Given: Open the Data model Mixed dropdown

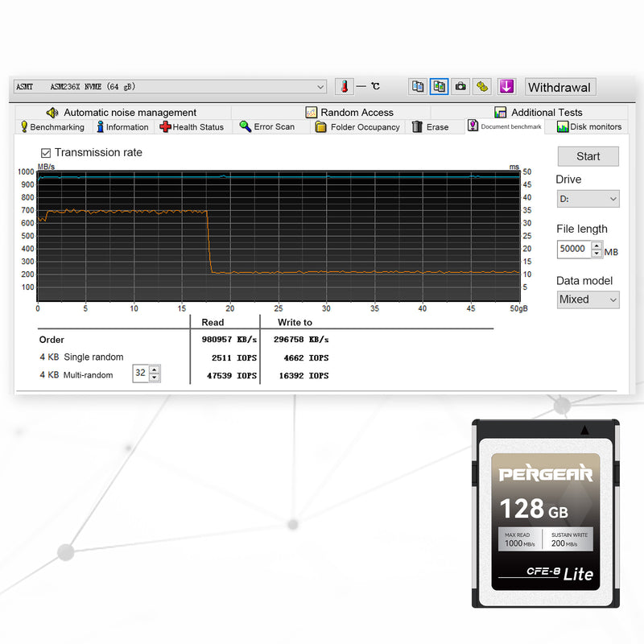Looking at the screenshot, I should coord(588,299).
